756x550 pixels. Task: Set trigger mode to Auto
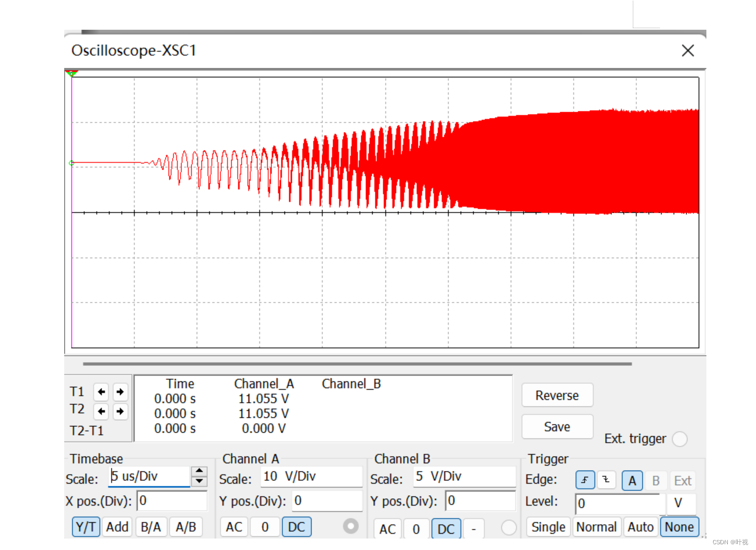click(x=641, y=527)
